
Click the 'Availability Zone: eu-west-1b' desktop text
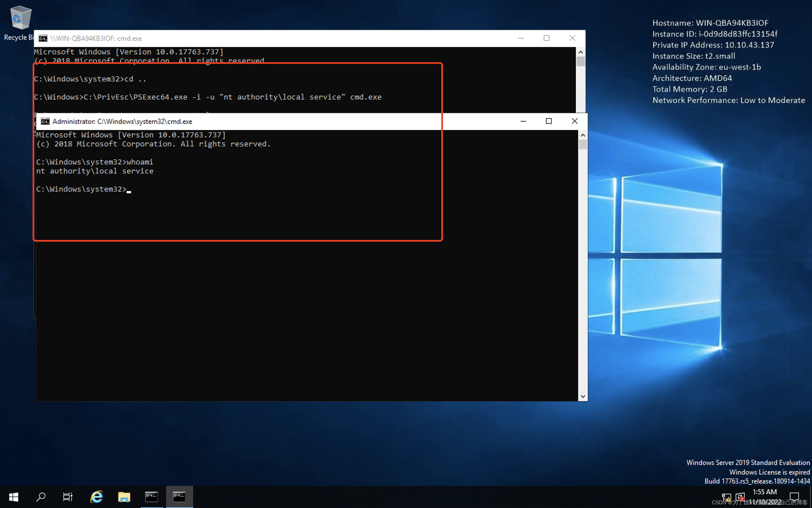click(x=707, y=67)
